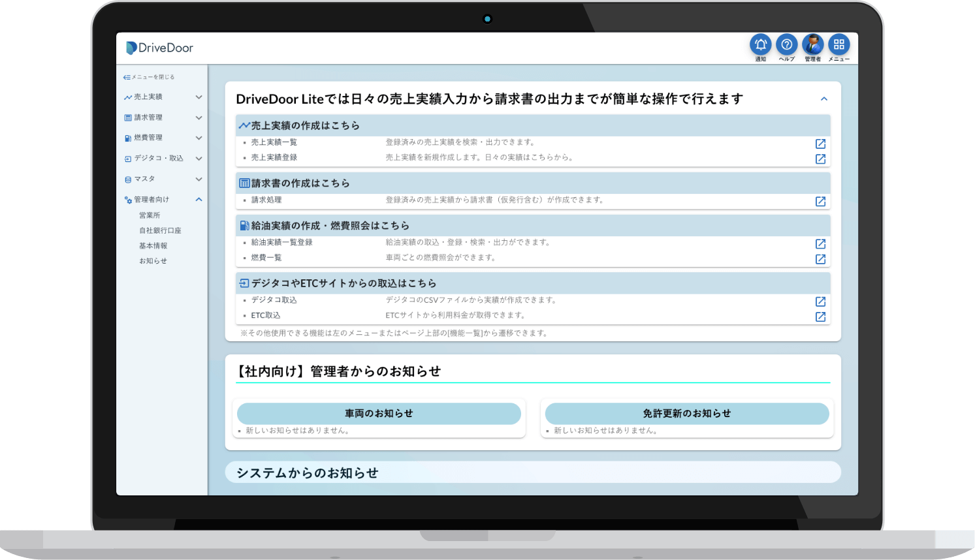Open external link for 請求処理

(x=820, y=202)
